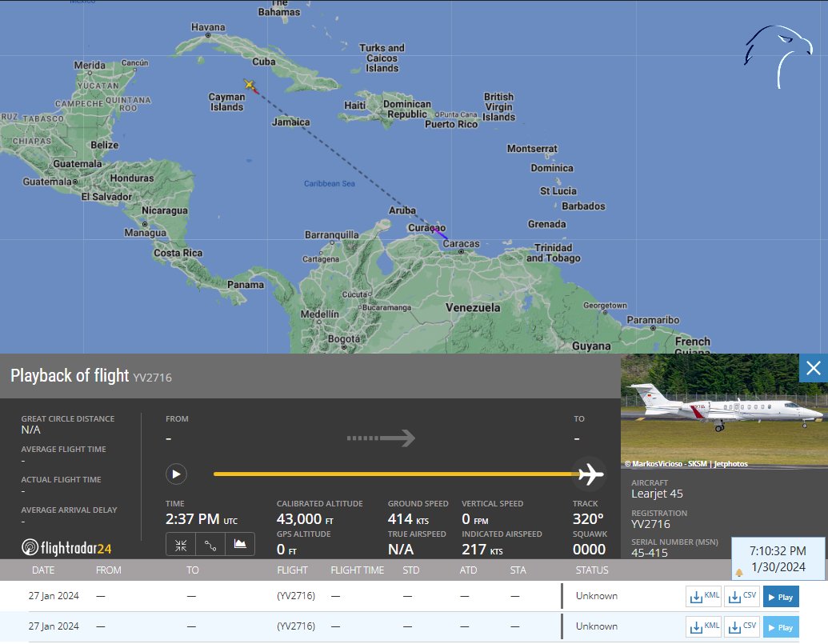Download KML for the second 27 Jan 2024 row

point(704,627)
